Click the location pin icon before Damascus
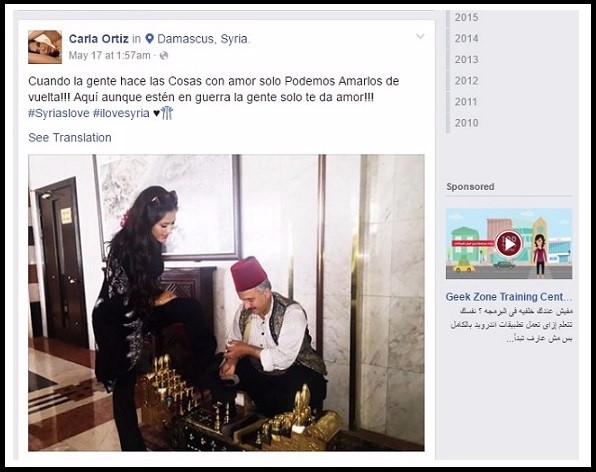Viewport: 596px width, 472px height. (x=150, y=39)
